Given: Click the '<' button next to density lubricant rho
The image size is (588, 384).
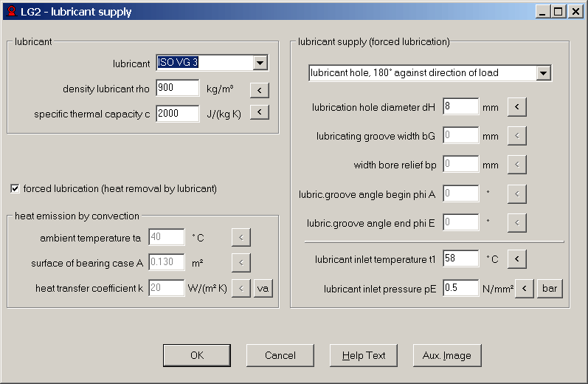Looking at the screenshot, I should point(260,90).
